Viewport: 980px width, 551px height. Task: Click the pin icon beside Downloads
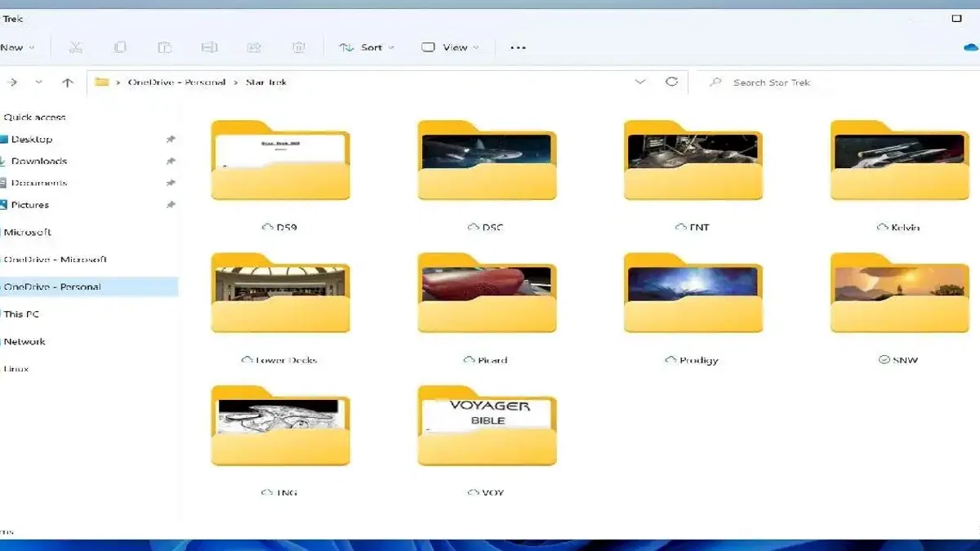(171, 162)
